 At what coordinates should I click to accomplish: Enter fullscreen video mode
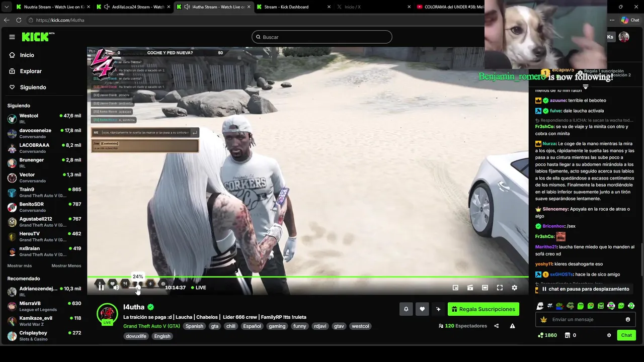pyautogui.click(x=500, y=288)
